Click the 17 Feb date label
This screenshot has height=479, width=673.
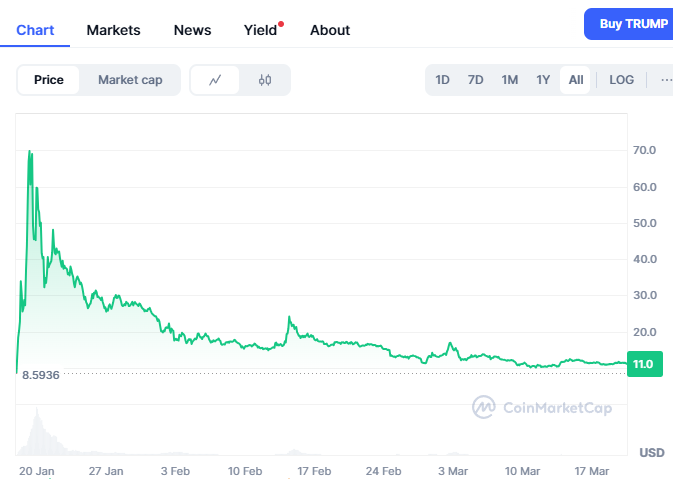(314, 471)
